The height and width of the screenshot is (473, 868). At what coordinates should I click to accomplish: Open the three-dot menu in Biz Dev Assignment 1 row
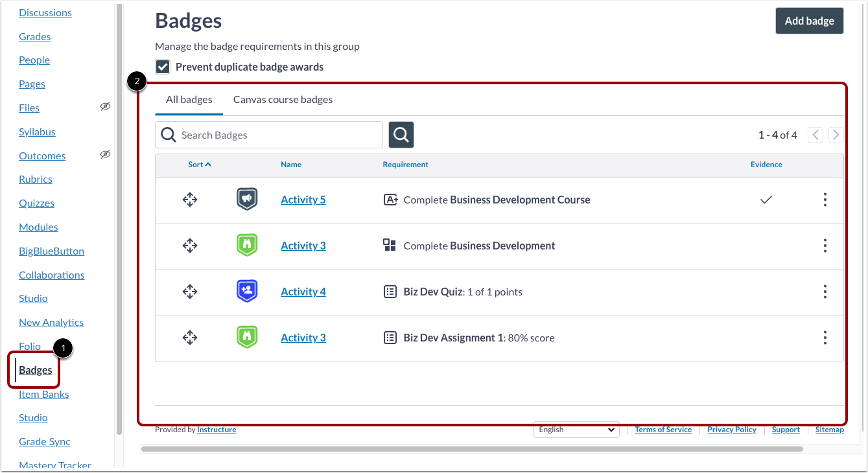[x=825, y=338]
